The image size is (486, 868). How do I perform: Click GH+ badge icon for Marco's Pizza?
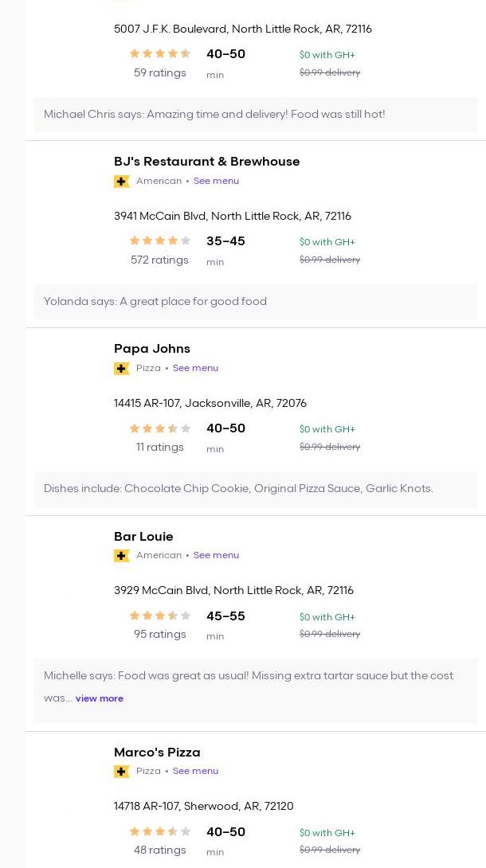pos(122,772)
